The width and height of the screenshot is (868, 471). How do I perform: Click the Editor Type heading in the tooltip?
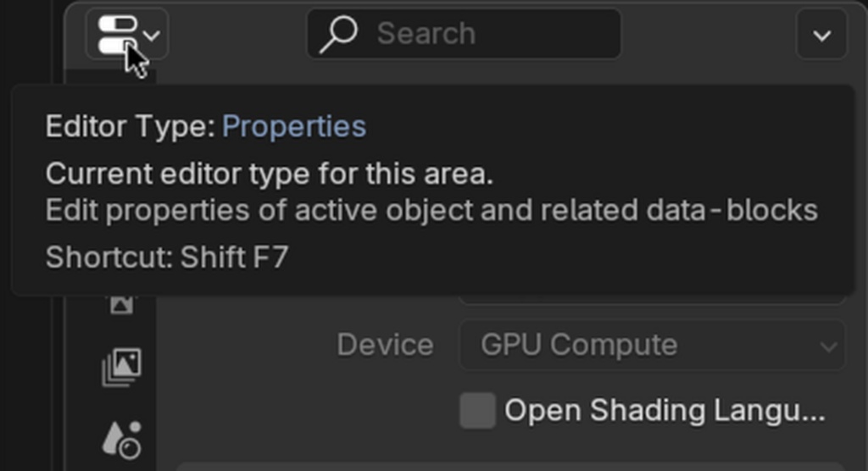pos(131,126)
